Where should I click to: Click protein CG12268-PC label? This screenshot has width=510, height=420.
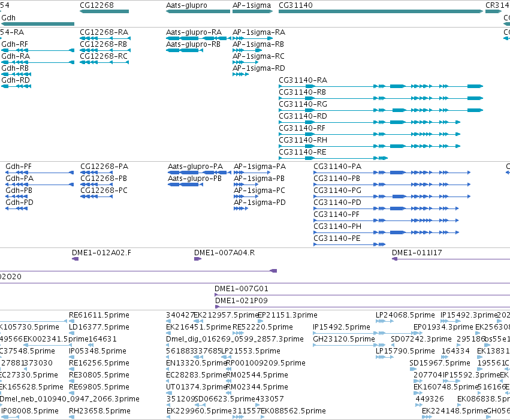(104, 191)
